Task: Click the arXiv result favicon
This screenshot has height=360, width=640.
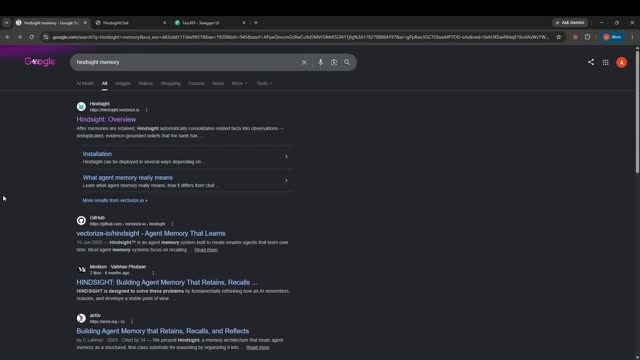Action: 81,318
